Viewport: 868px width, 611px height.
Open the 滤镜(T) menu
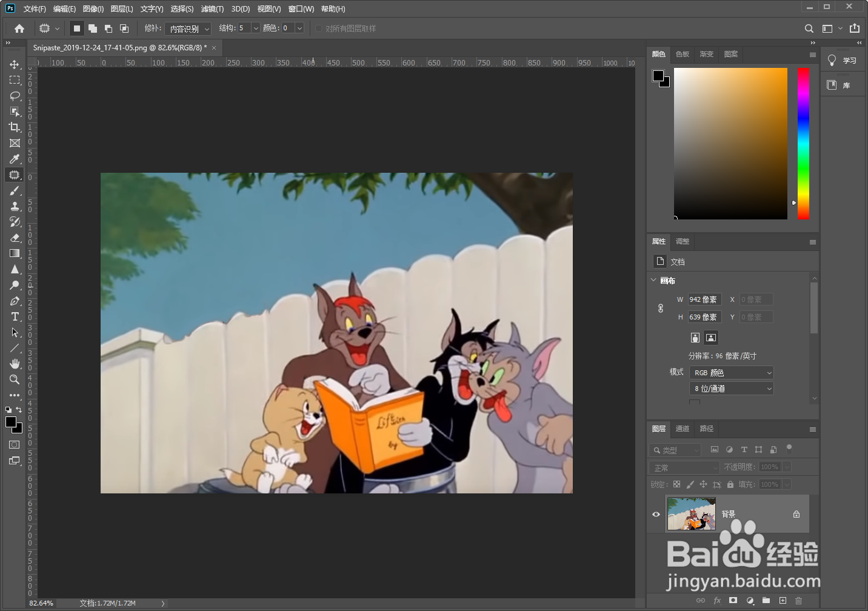(212, 9)
